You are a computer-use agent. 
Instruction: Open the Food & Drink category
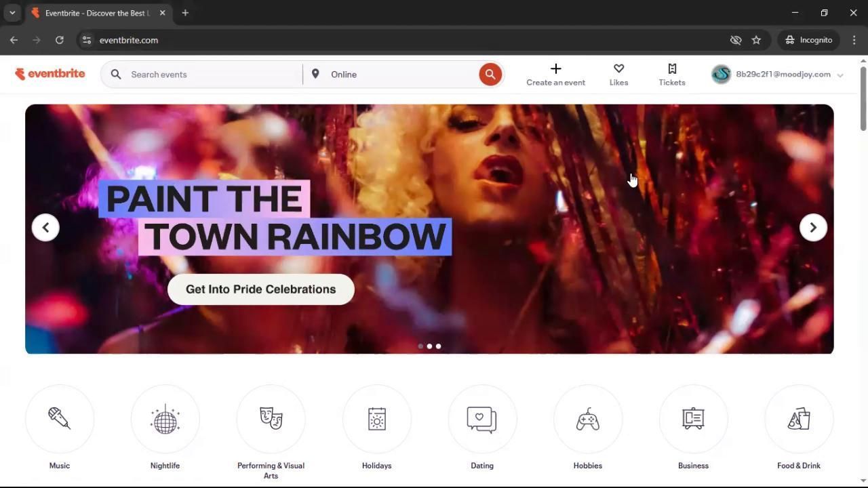[799, 419]
